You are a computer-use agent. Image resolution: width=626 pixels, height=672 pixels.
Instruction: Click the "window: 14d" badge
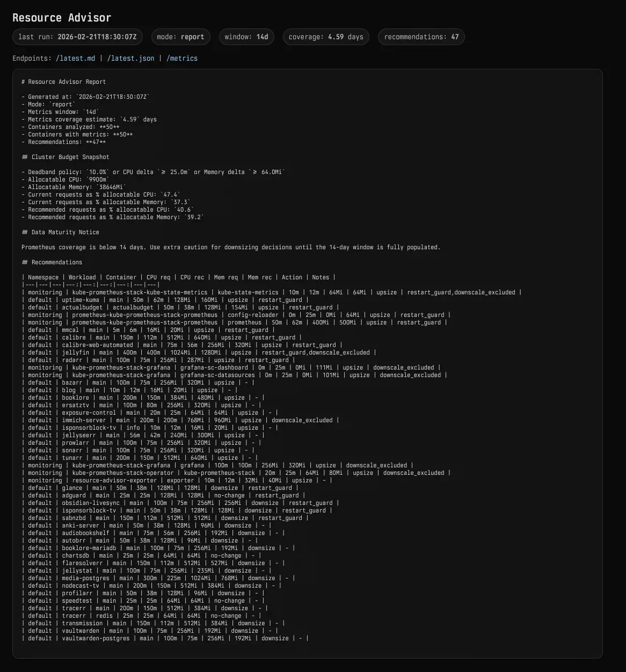[246, 37]
